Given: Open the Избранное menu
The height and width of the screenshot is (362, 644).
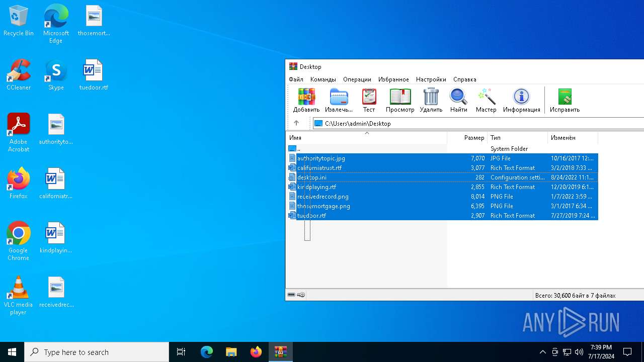Looking at the screenshot, I should click(393, 79).
